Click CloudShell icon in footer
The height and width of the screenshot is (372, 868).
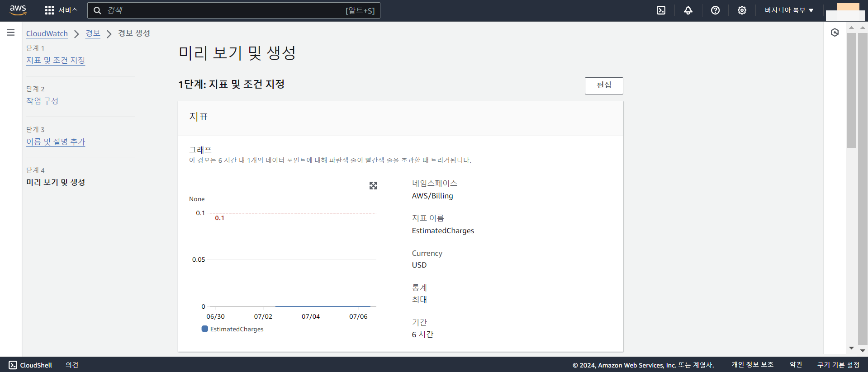tap(13, 365)
